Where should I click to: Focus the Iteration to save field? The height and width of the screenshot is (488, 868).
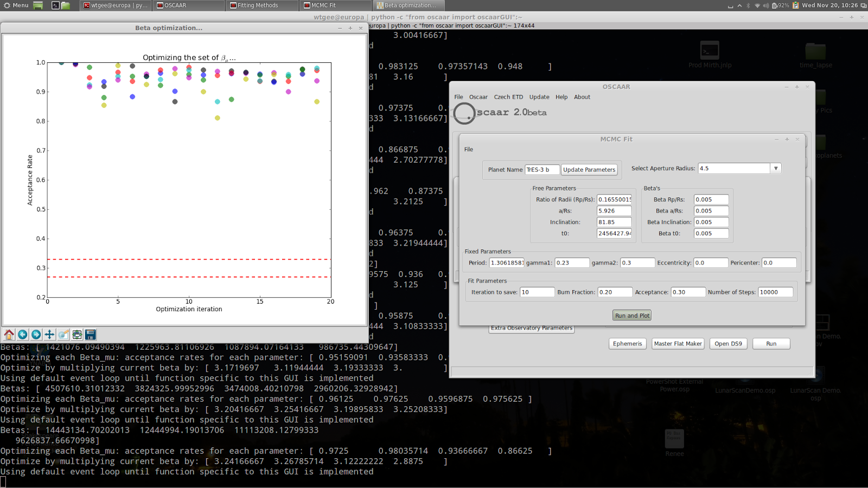[x=537, y=292]
